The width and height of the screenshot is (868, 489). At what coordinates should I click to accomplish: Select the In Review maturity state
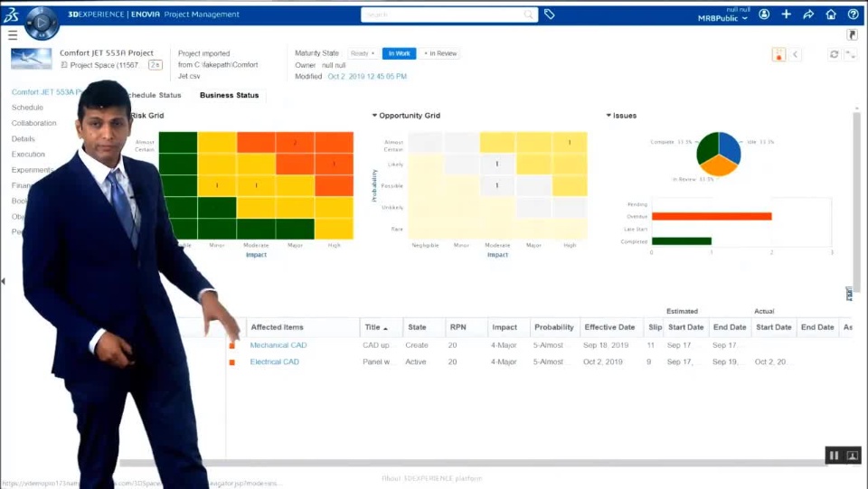click(x=440, y=53)
